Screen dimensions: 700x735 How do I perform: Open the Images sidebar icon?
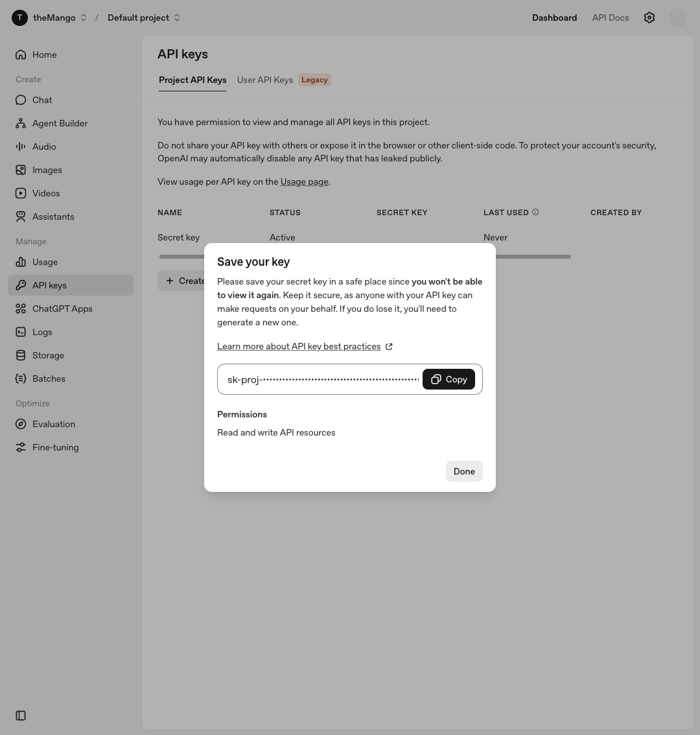pyautogui.click(x=21, y=170)
